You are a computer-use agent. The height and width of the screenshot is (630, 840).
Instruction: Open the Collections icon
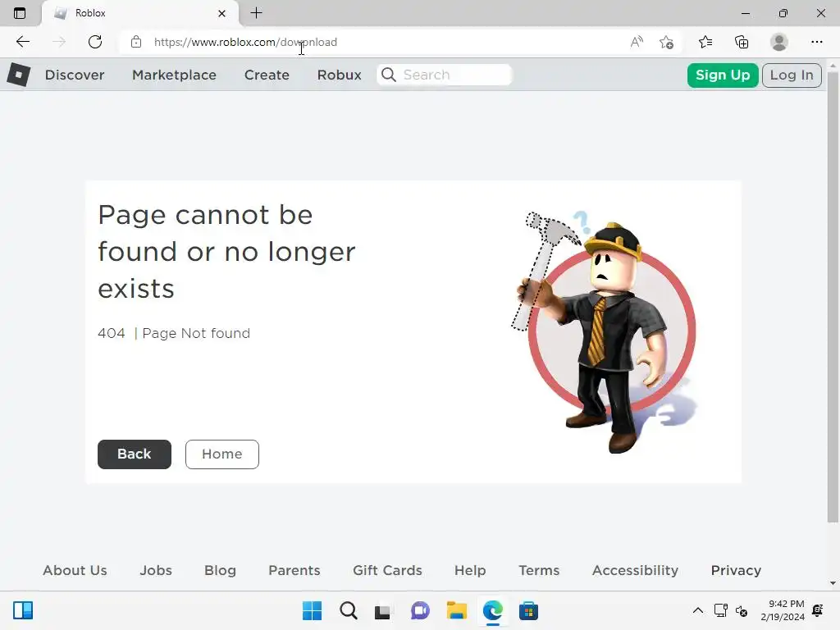pyautogui.click(x=742, y=42)
